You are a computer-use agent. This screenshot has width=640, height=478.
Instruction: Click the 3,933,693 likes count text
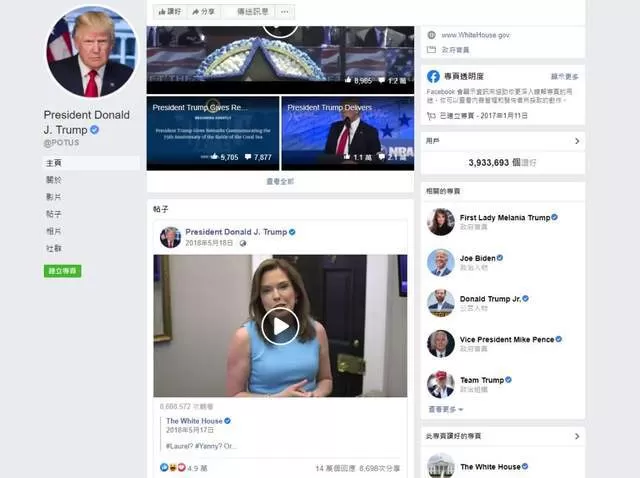(x=502, y=163)
